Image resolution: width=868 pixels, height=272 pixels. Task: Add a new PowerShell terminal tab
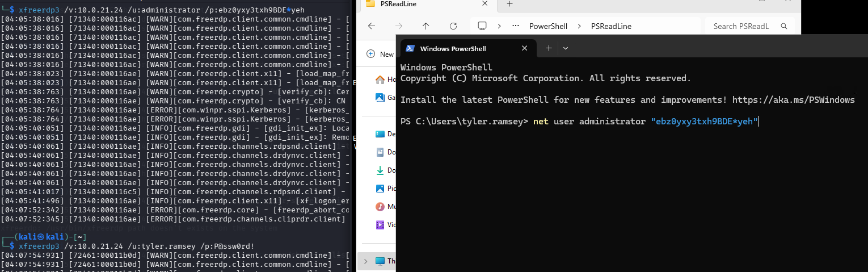548,48
